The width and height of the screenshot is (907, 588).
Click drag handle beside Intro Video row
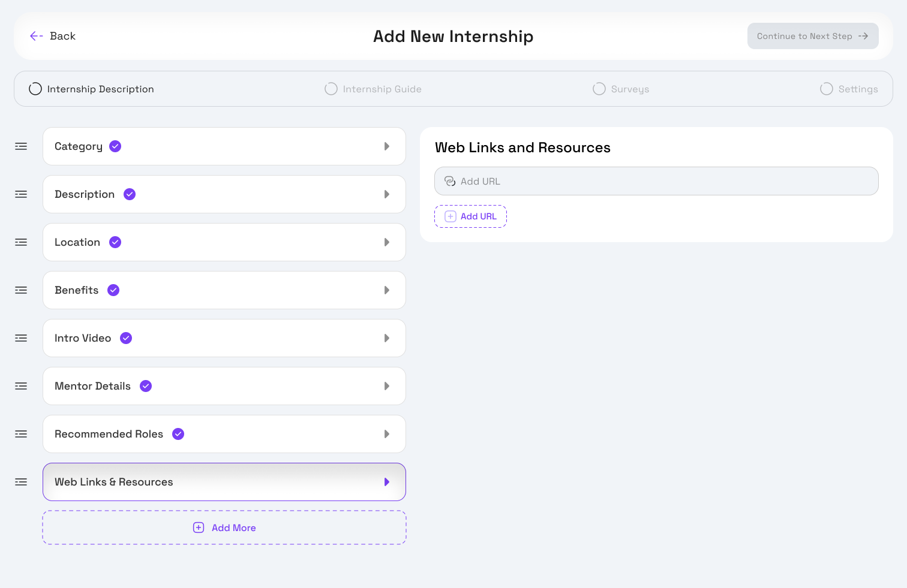pos(21,338)
